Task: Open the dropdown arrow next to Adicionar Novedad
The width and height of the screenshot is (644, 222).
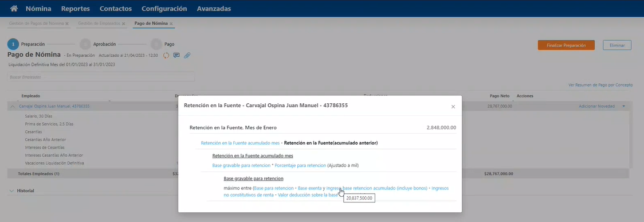Action: point(623,106)
